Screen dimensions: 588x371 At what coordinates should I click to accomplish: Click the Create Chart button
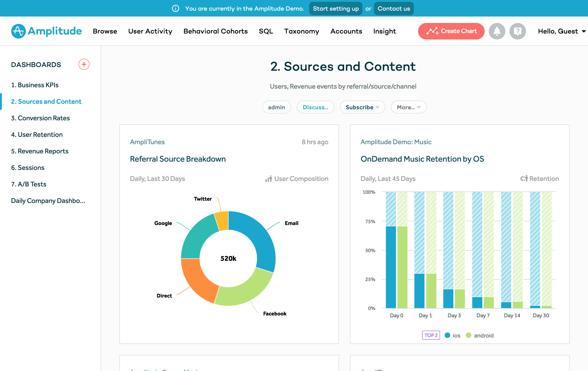coord(451,31)
